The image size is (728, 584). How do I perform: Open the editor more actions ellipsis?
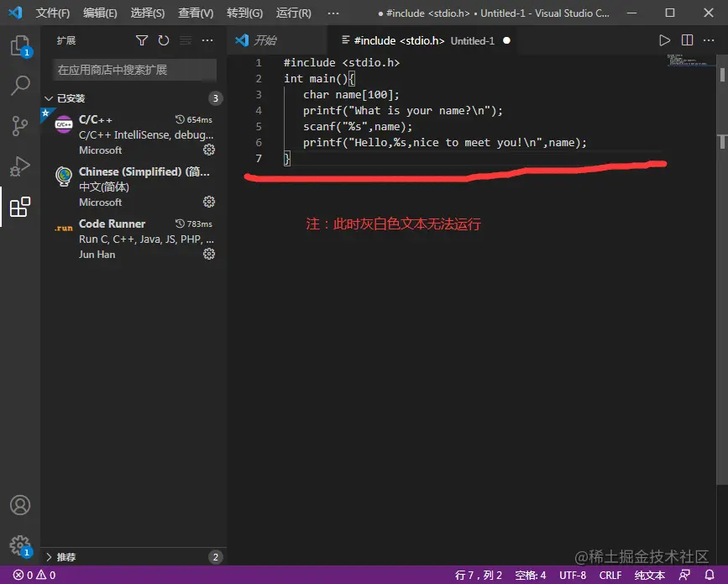tap(709, 40)
